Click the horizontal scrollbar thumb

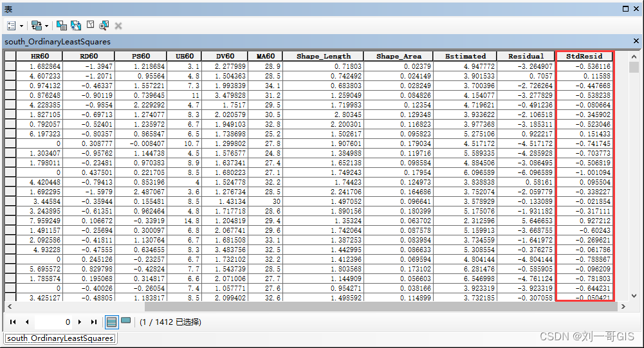380,306
